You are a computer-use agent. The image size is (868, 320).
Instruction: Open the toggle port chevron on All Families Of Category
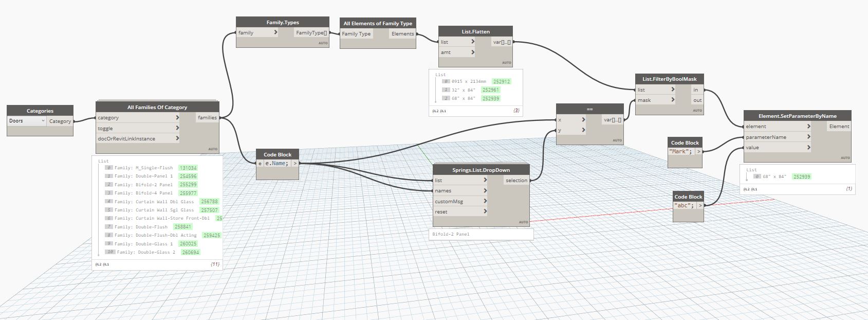[x=177, y=128]
